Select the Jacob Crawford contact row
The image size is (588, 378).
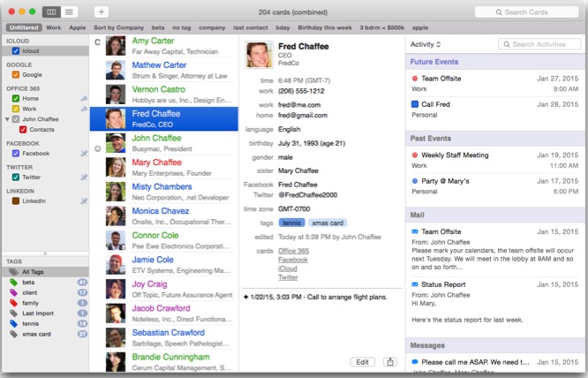point(164,314)
